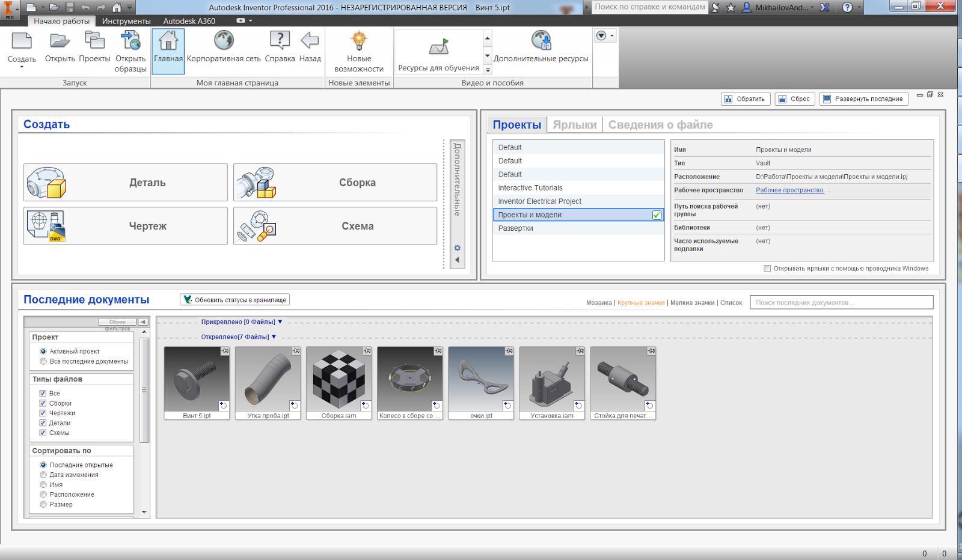962x560 pixels.
Task: Open the Корпоративная сеть globe icon
Action: click(x=224, y=40)
